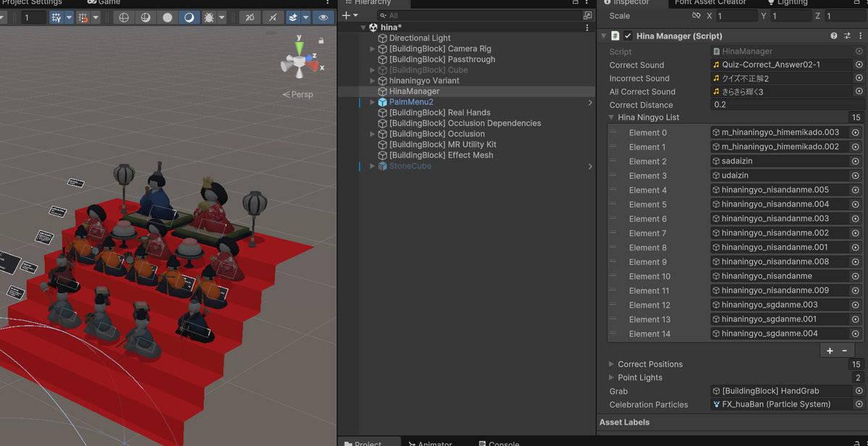Pick All Correct Sound object picker
The width and height of the screenshot is (868, 446).
[x=859, y=91]
